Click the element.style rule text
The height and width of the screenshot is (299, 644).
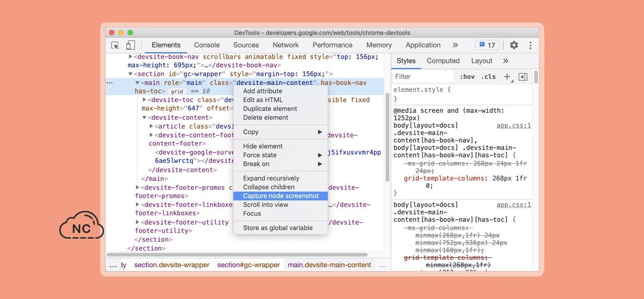tap(422, 90)
